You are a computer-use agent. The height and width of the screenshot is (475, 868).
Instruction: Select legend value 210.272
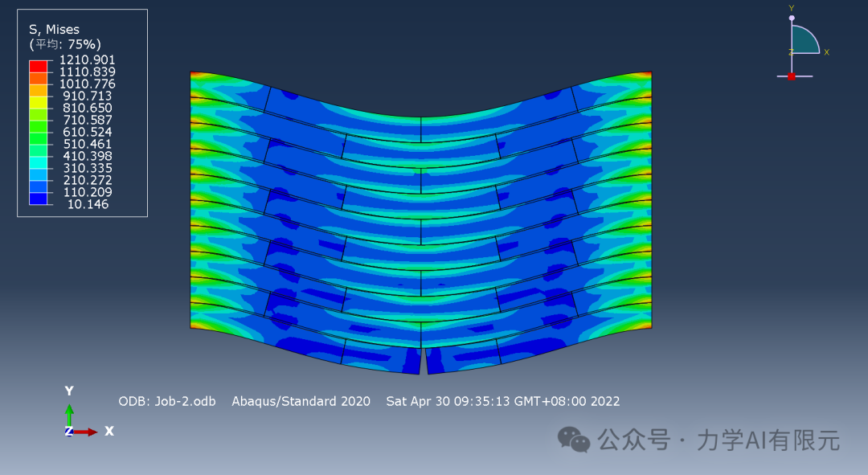pos(88,180)
